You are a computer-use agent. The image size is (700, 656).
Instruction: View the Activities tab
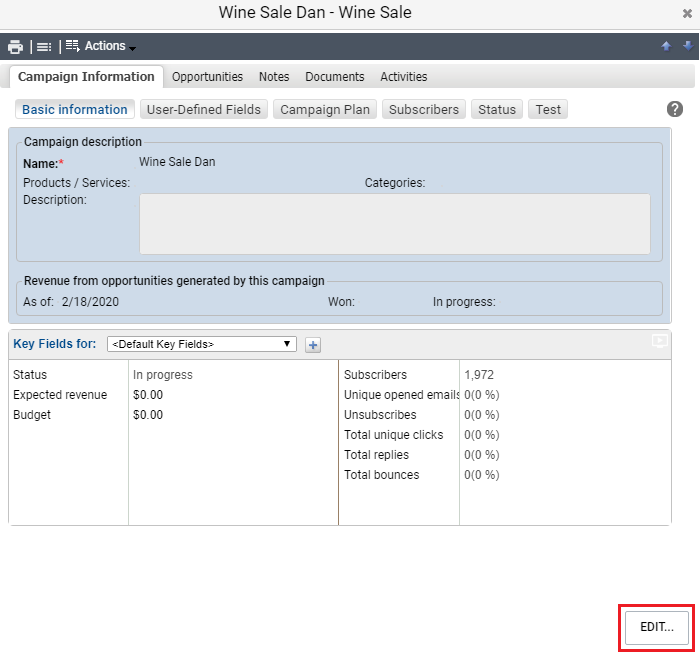404,77
